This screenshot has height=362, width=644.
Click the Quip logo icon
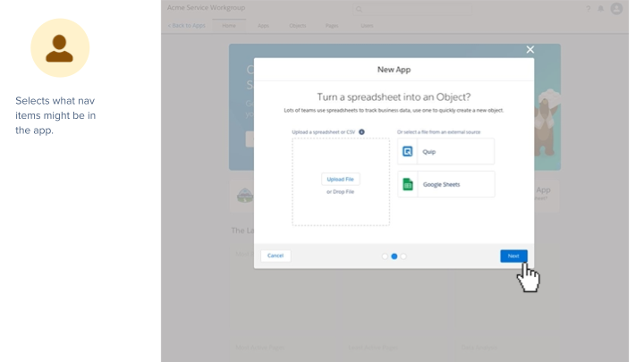(x=408, y=152)
